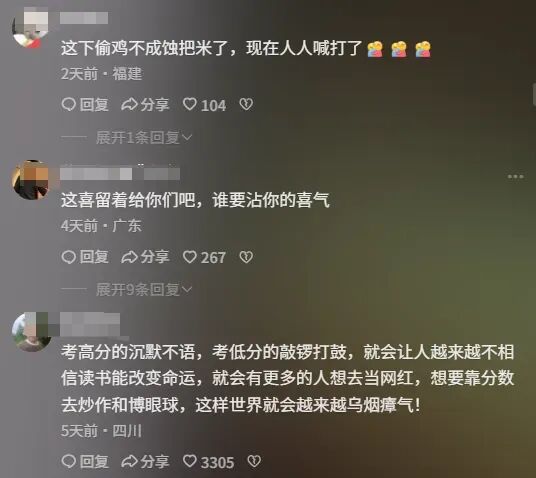Image resolution: width=536 pixels, height=478 pixels.
Task: Dislike the Fujian comment via broken heart
Action: point(246,104)
